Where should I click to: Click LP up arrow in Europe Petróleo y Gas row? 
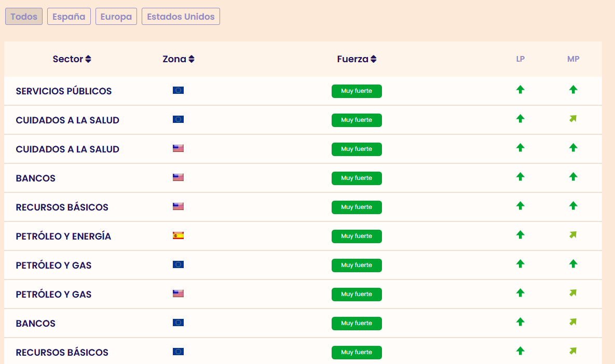(x=520, y=264)
